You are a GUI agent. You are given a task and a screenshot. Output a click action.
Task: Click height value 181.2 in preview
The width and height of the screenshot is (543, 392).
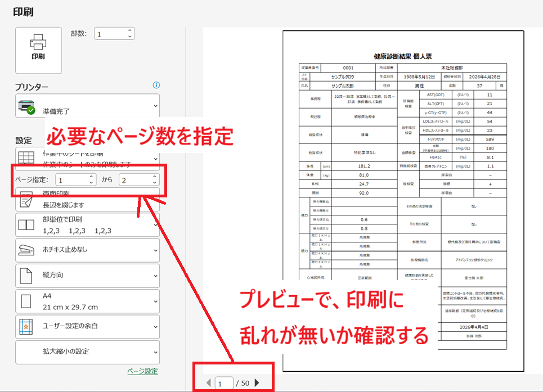364,166
